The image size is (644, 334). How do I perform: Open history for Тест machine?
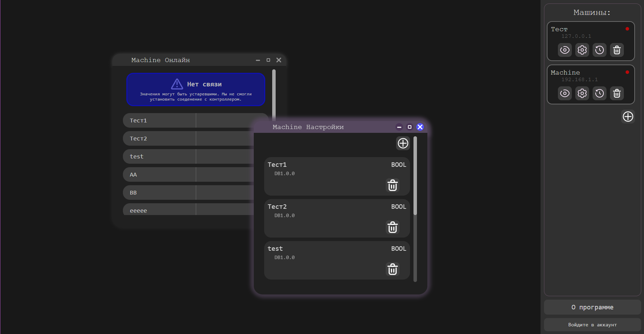[600, 50]
